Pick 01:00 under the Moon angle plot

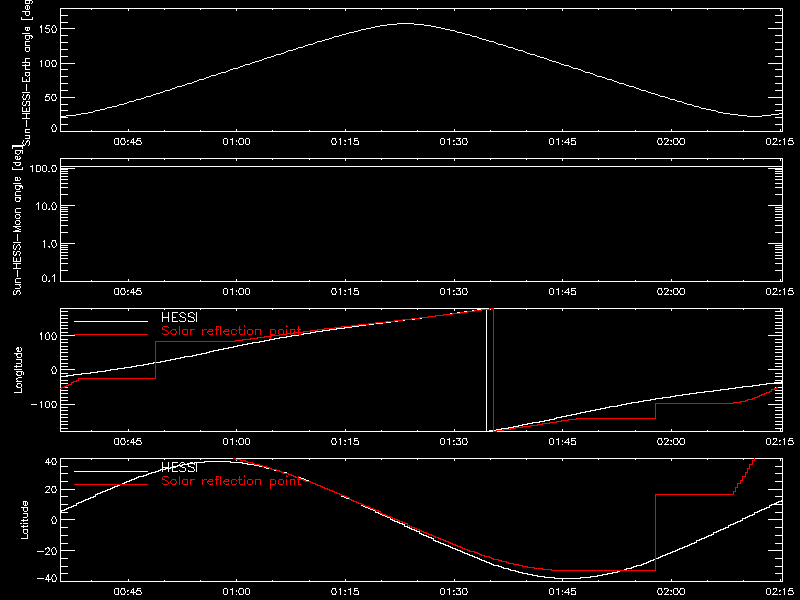pos(236,291)
